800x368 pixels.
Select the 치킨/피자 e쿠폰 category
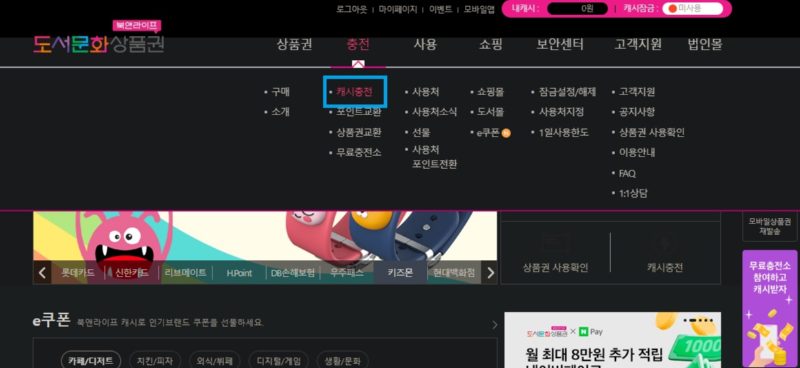coord(155,361)
